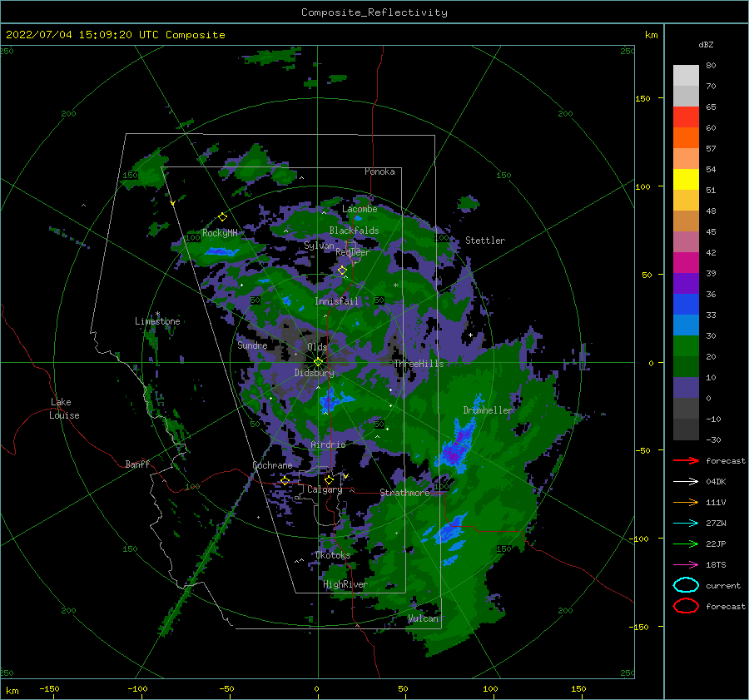The width and height of the screenshot is (749, 700).
Task: Click the 27ZW legend label
Action: pos(716,524)
